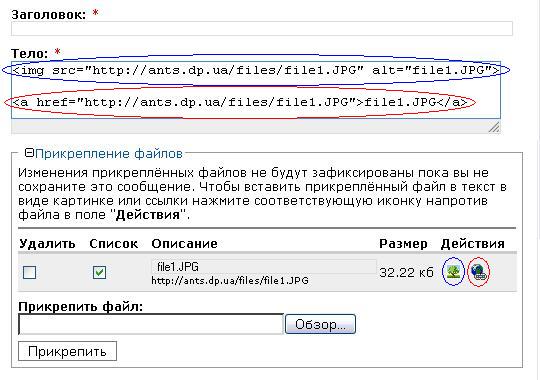Viewport: 540px width, 380px height.
Task: Click the Размер column header
Action: [403, 244]
